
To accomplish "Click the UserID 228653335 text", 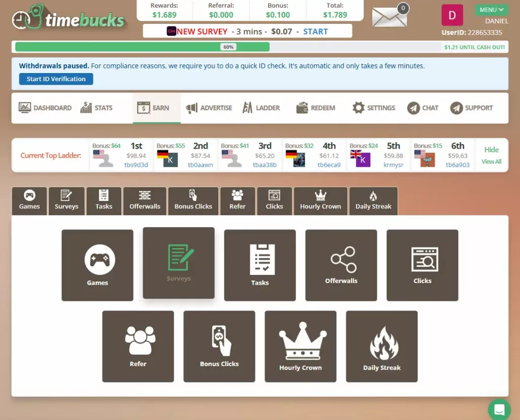I will coord(472,32).
